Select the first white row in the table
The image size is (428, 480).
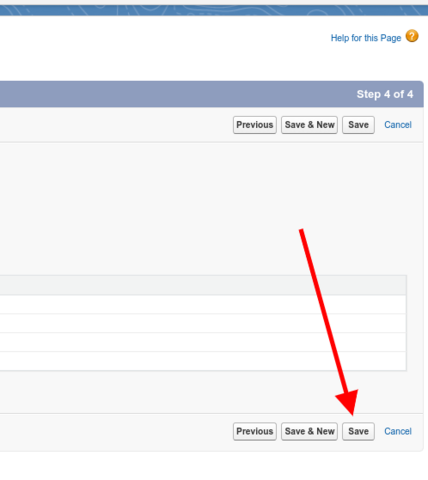pyautogui.click(x=203, y=304)
